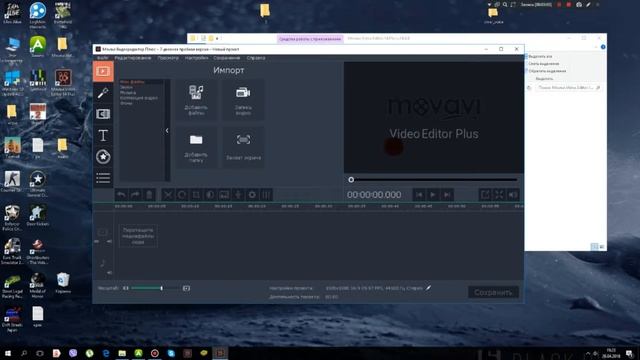Image resolution: width=640 pixels, height=360 pixels.
Task: Click the timeline ruler at first timestamp
Action: click(x=123, y=206)
